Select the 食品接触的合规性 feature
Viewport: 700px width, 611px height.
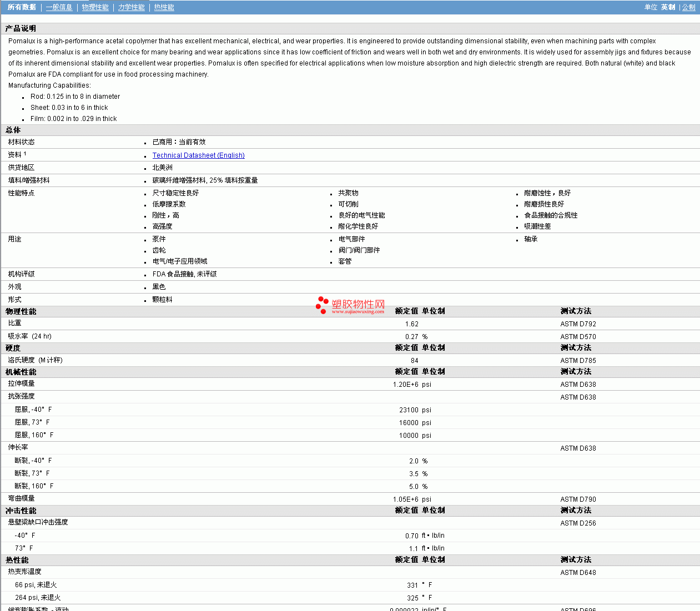551,215
